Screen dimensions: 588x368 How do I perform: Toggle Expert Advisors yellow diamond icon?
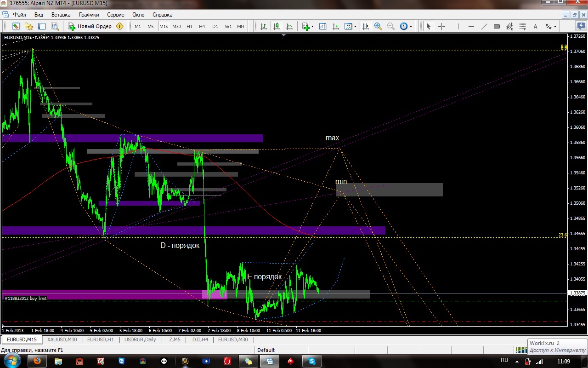[x=120, y=26]
